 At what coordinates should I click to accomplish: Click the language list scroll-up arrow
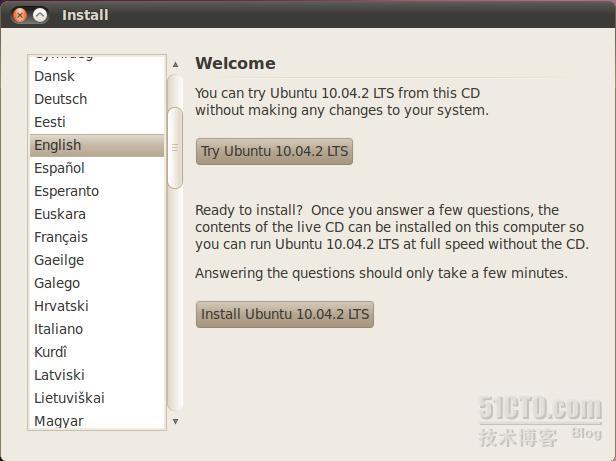point(176,64)
